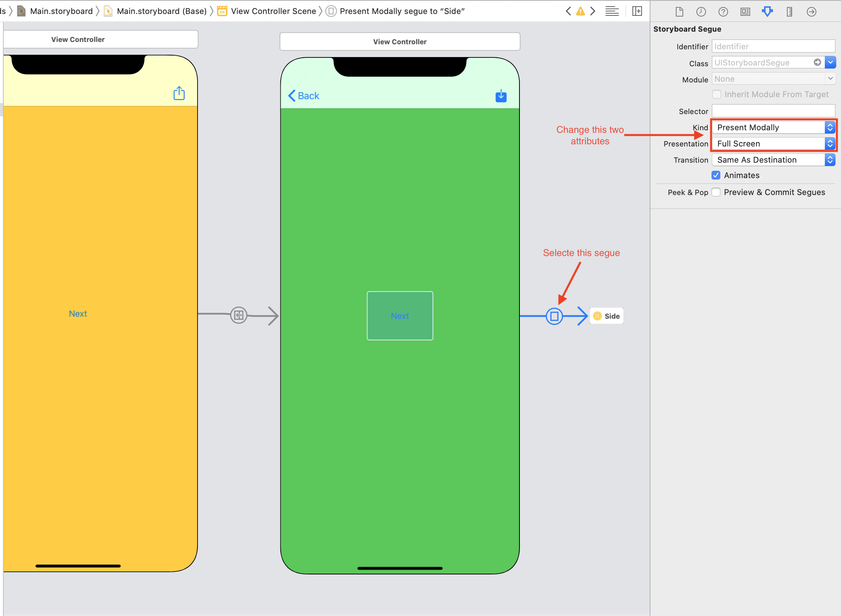Image resolution: width=841 pixels, height=616 pixels.
Task: Toggle Inherit Module From Target checkbox
Action: pos(716,95)
